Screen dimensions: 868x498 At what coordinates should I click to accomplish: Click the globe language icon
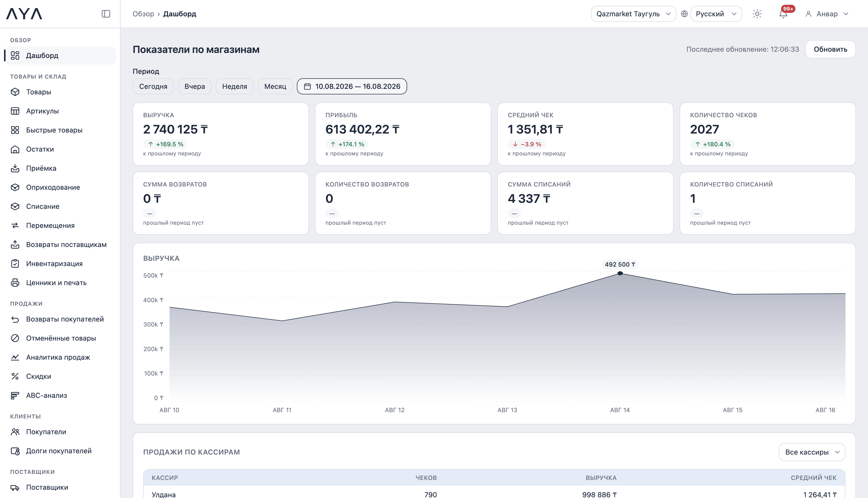(684, 14)
